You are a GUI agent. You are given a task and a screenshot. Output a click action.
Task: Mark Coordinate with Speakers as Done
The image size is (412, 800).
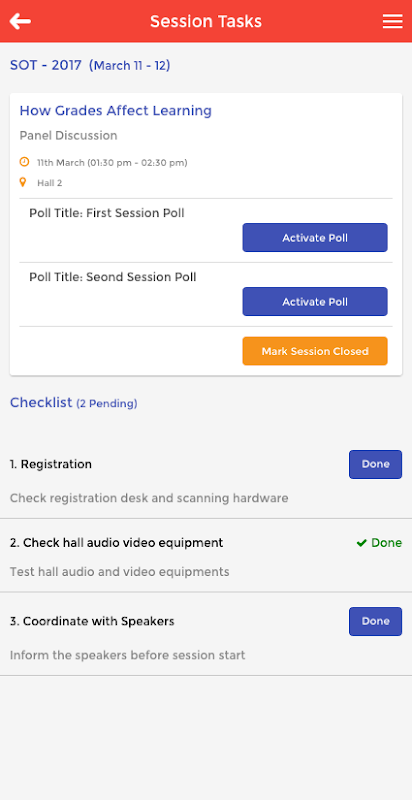tap(375, 621)
